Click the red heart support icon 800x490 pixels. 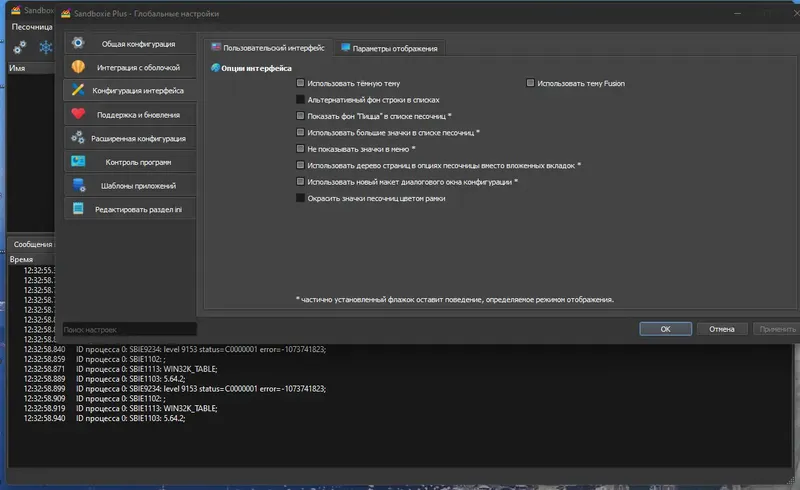coord(78,114)
